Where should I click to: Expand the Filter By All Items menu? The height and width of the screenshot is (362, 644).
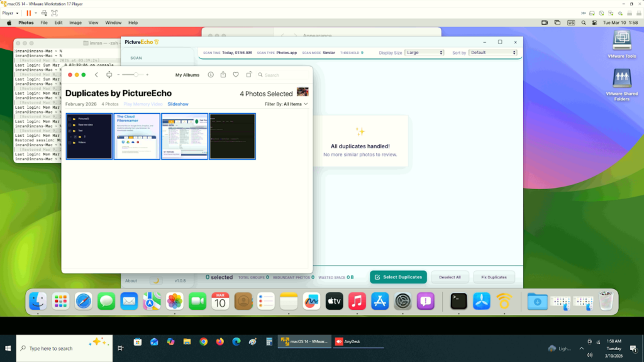click(287, 104)
